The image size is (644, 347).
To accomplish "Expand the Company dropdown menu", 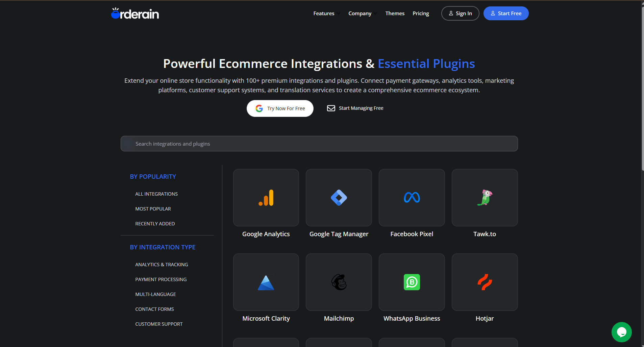I will [x=363, y=14].
